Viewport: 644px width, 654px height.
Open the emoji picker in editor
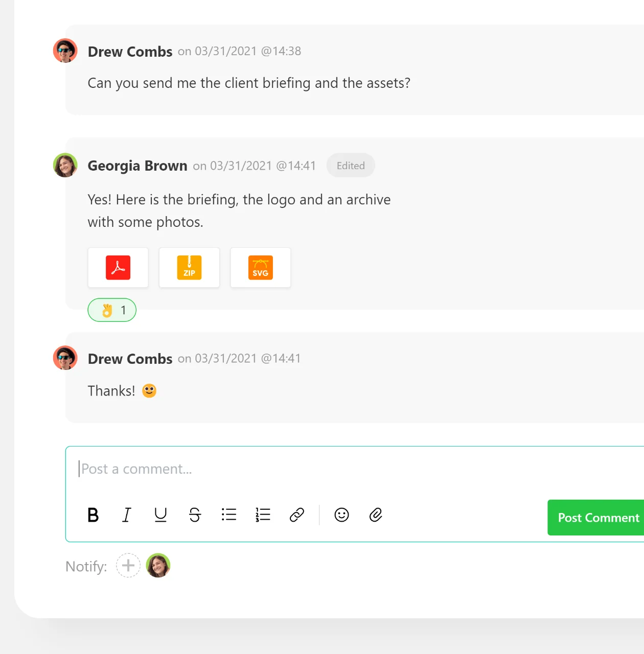click(x=341, y=515)
